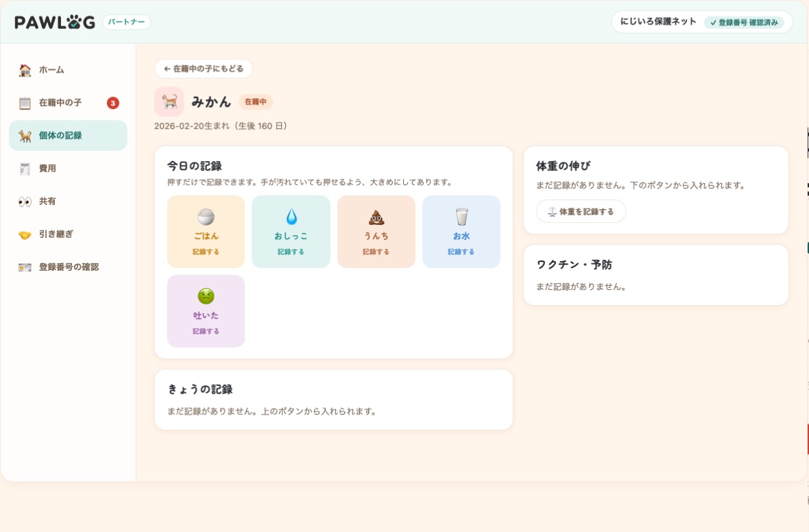Click the cat icon beside 個体の記録
Image resolution: width=809 pixels, height=532 pixels.
(25, 136)
